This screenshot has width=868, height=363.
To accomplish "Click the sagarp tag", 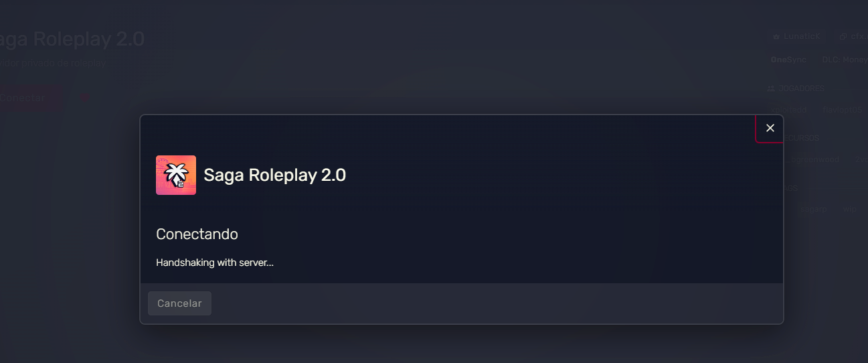I will (x=814, y=210).
